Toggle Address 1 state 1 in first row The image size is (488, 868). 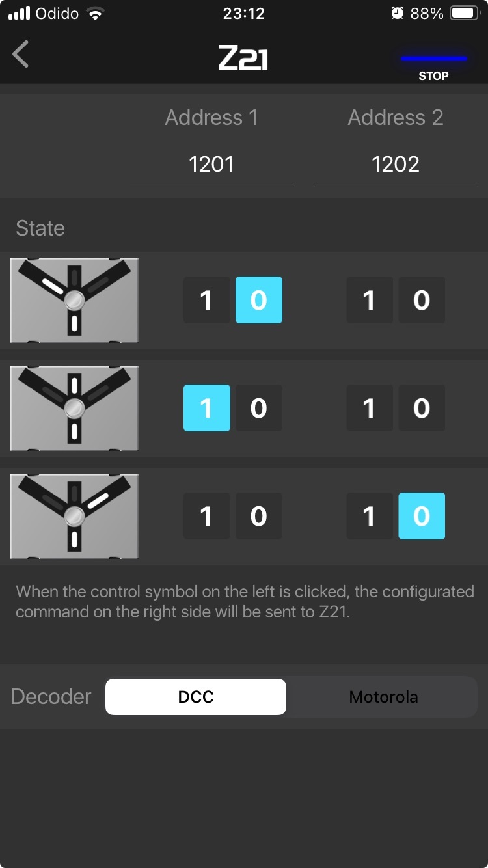tap(207, 300)
